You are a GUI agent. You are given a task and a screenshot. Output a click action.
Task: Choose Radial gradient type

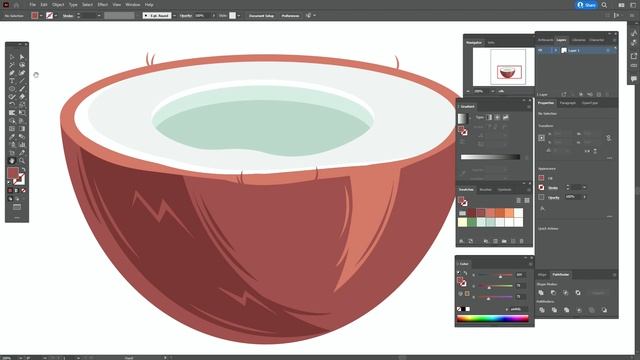(x=497, y=117)
